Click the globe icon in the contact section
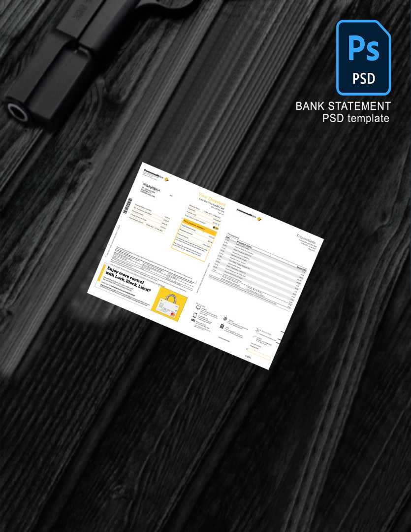The height and width of the screenshot is (532, 411). (x=225, y=319)
